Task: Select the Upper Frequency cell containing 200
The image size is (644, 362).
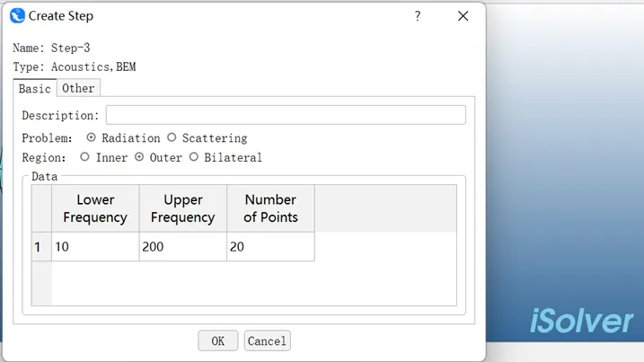Action: [182, 246]
